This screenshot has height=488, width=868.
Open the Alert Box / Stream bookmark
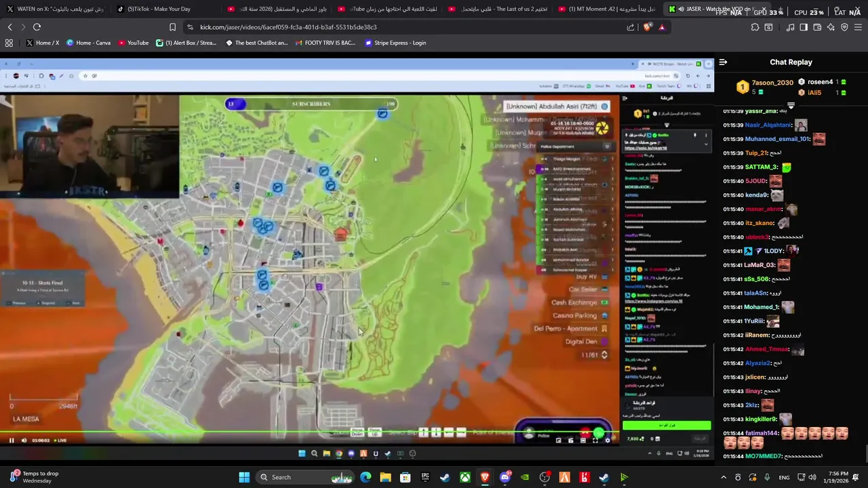pos(186,43)
